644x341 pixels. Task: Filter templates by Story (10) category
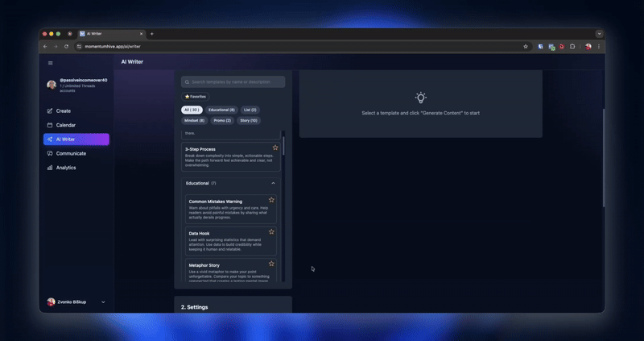point(249,120)
